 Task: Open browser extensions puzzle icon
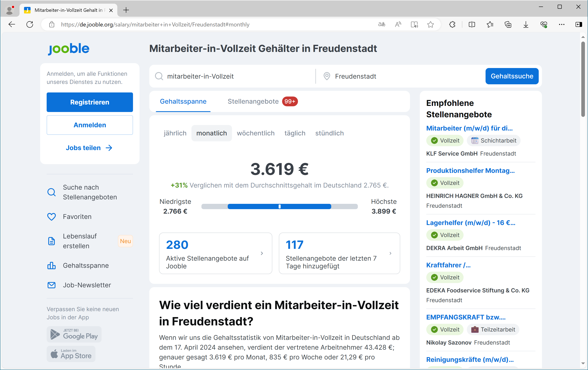pos(452,24)
